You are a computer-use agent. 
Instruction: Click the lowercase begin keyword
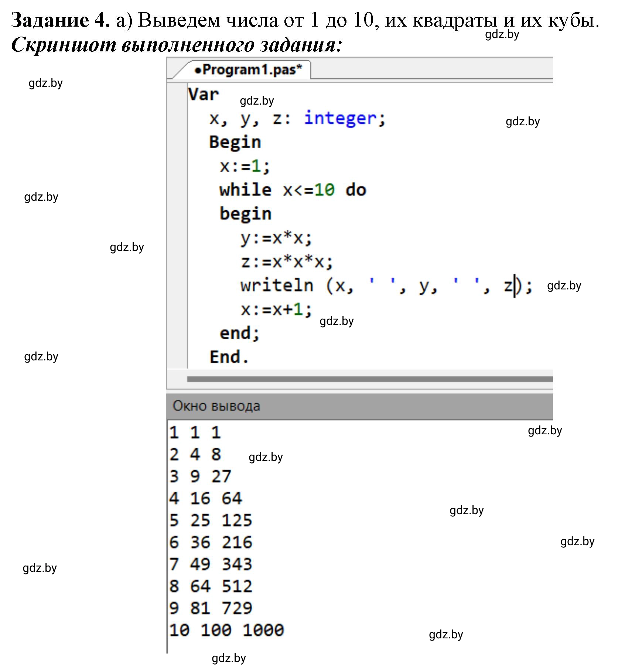click(x=246, y=214)
